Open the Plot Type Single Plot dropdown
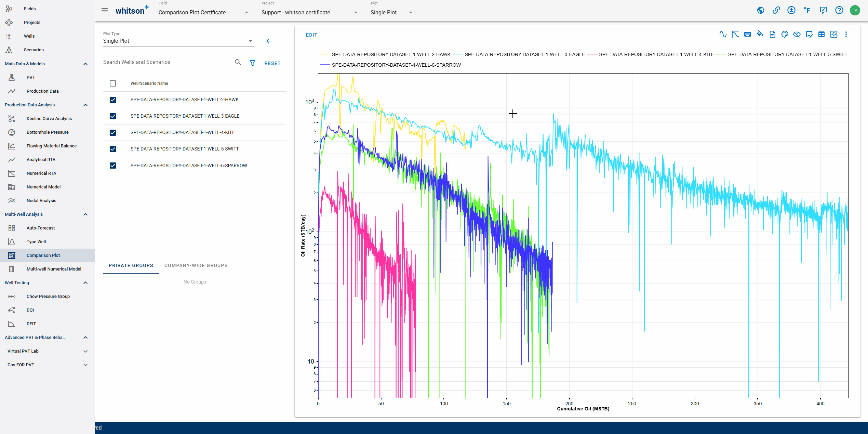868x434 pixels. click(178, 41)
